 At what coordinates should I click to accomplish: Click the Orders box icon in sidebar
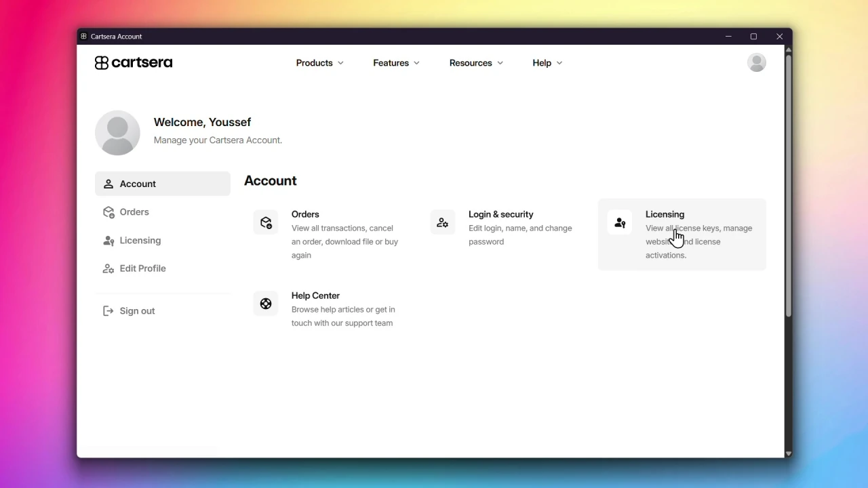(x=108, y=212)
